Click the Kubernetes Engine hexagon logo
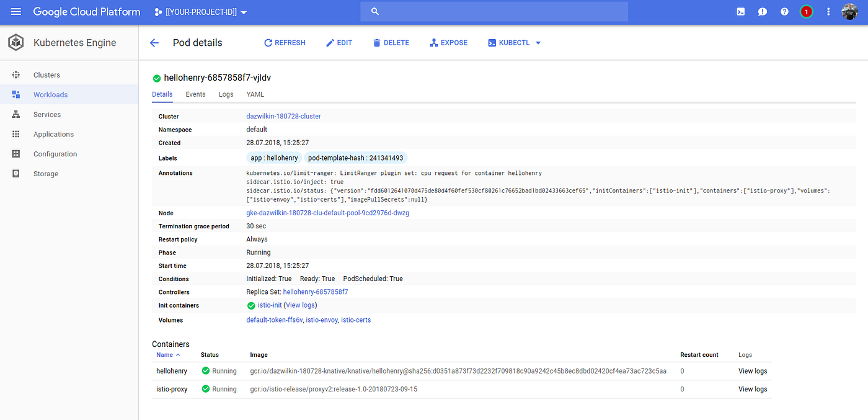Image resolution: width=868 pixels, height=420 pixels. pos(16,43)
